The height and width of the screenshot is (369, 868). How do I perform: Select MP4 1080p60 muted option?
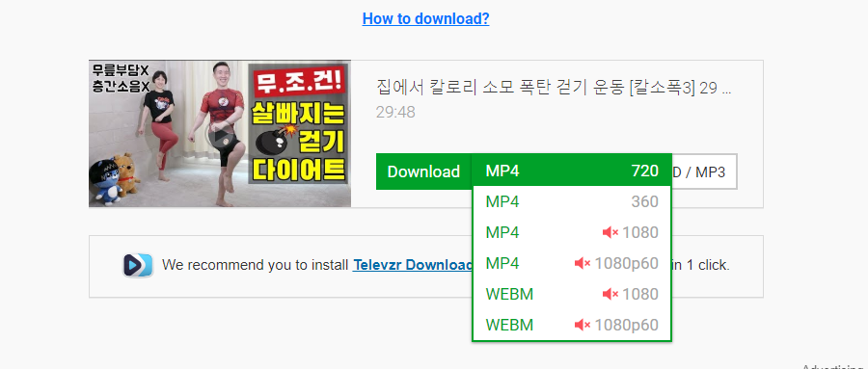(x=572, y=263)
